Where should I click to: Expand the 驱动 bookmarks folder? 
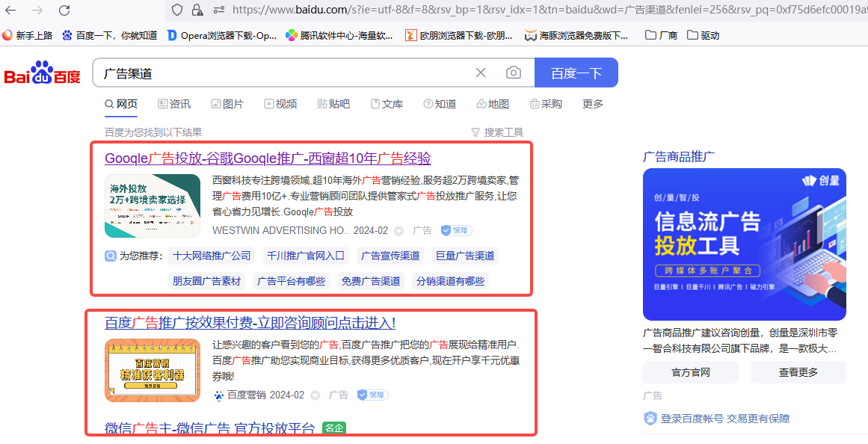(x=701, y=34)
